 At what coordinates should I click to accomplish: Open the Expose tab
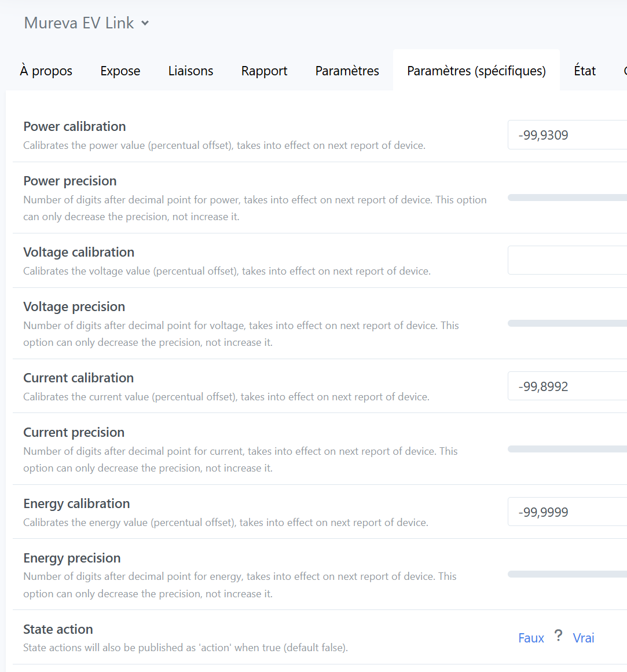pos(120,71)
